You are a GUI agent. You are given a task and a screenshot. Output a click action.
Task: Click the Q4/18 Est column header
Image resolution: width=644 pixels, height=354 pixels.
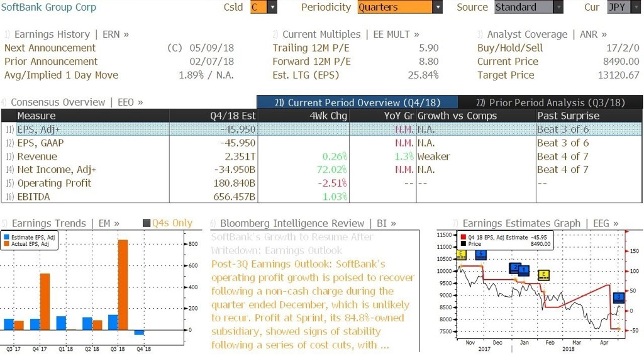click(214, 116)
